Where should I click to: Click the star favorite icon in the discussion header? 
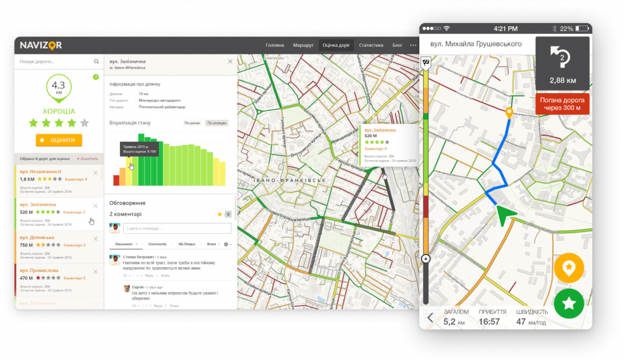point(219,214)
